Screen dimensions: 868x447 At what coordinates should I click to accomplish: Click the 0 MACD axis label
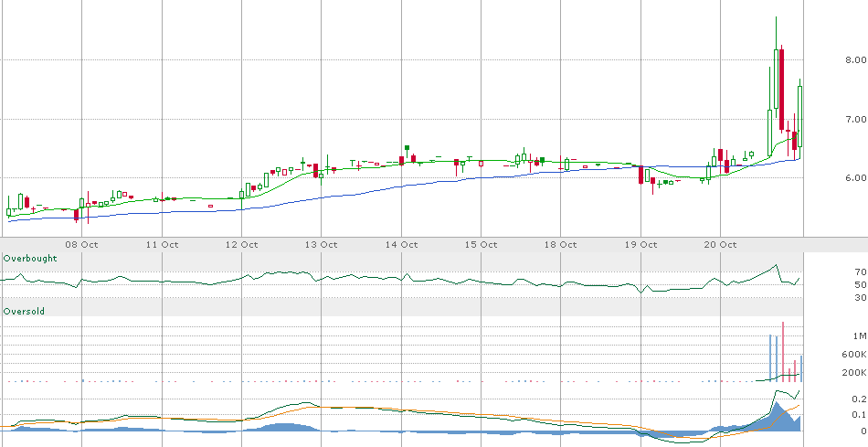[x=863, y=431]
